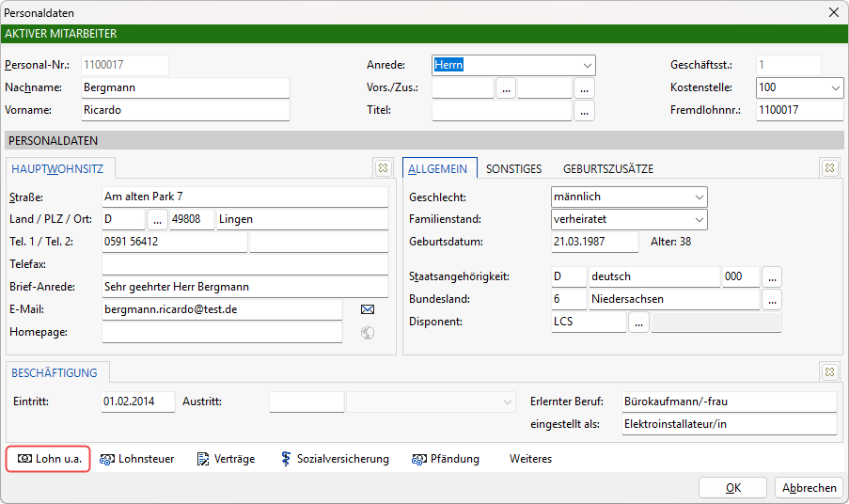Open the Familienstand dropdown

click(x=699, y=220)
